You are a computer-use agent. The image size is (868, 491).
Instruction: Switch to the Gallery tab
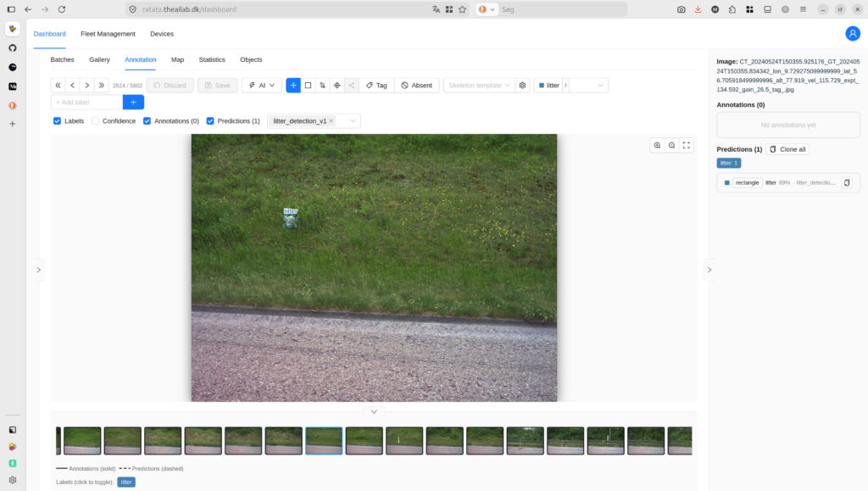[100, 59]
